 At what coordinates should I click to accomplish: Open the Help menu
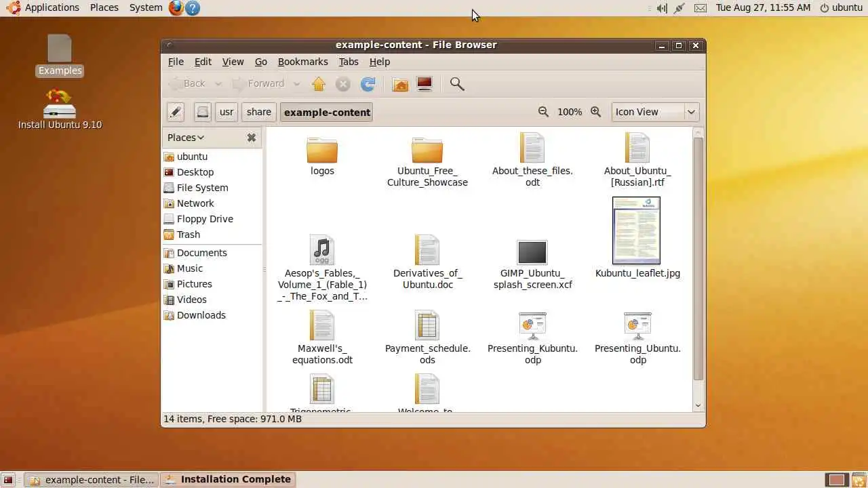(380, 62)
